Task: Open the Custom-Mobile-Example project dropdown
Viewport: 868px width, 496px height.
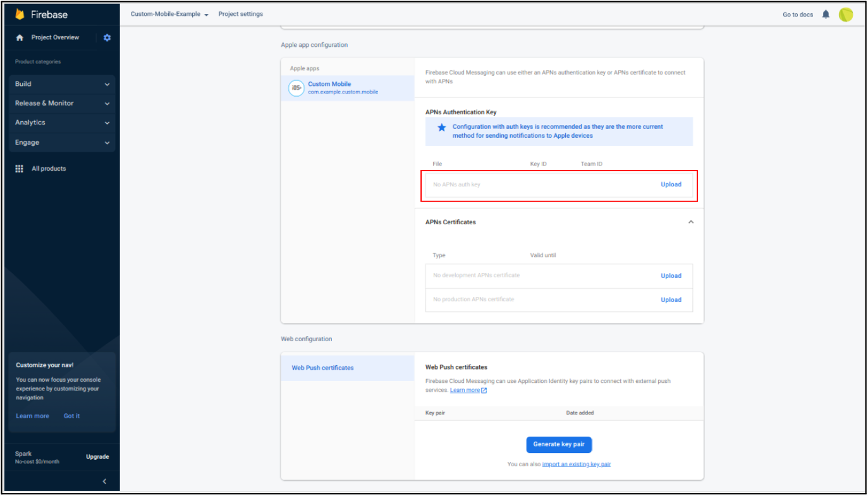Action: tap(169, 15)
